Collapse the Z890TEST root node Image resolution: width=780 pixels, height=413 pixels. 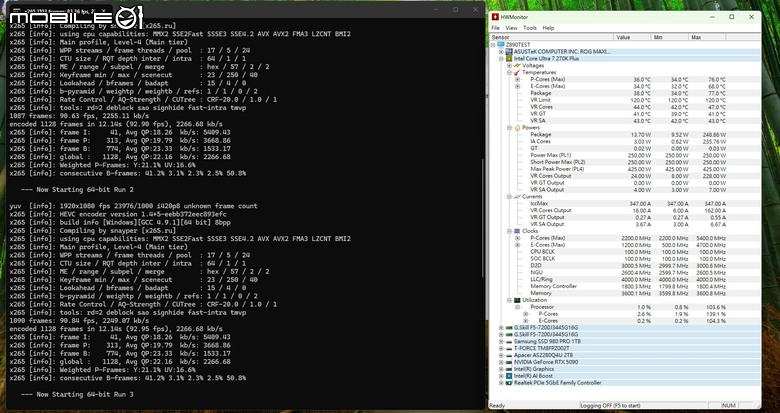(x=493, y=45)
